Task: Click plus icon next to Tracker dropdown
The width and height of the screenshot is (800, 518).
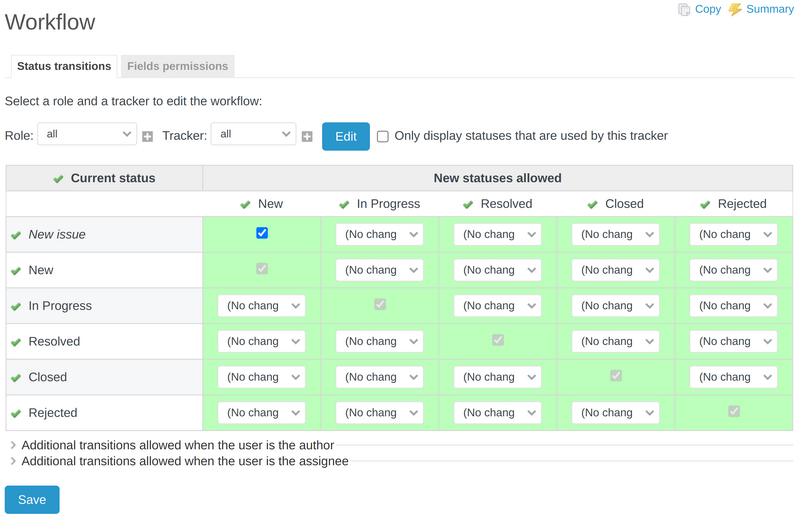Action: click(x=307, y=136)
